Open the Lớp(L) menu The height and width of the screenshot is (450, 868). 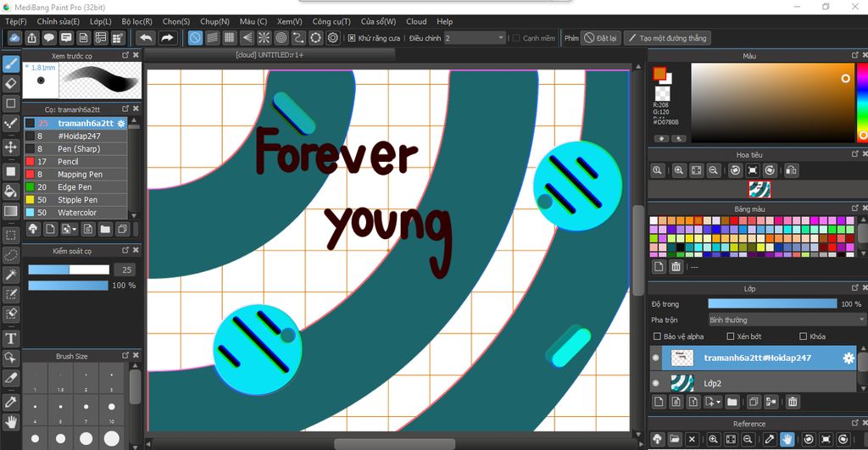click(101, 21)
